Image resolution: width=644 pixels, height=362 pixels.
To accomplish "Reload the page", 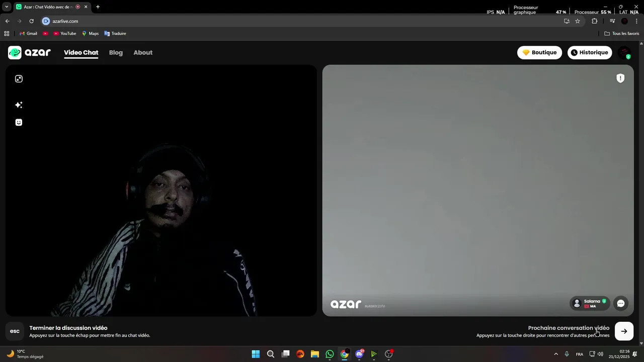I will pyautogui.click(x=31, y=21).
